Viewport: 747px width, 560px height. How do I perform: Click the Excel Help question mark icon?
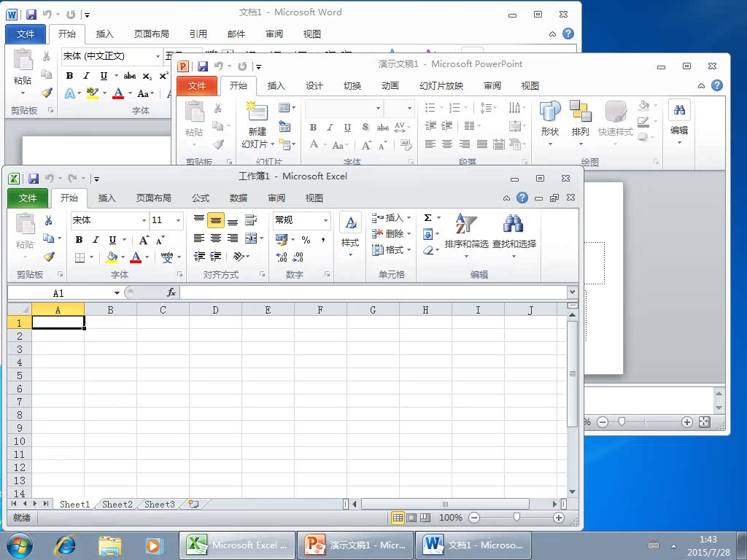click(x=522, y=197)
